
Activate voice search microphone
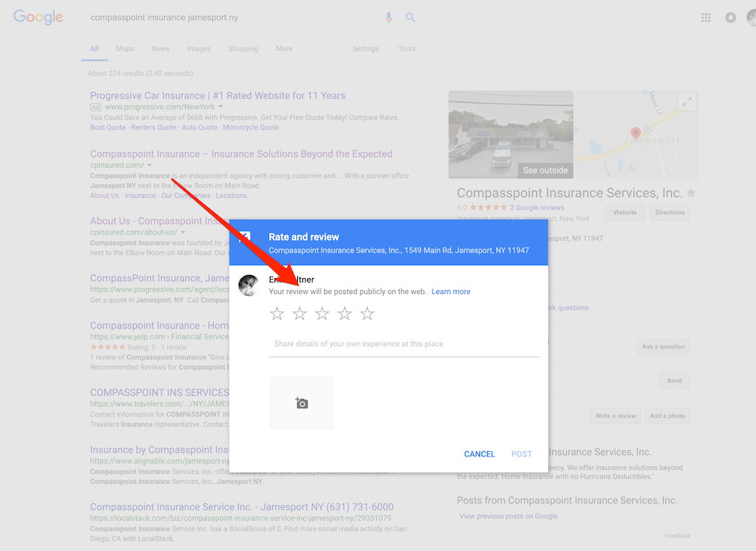coord(389,17)
